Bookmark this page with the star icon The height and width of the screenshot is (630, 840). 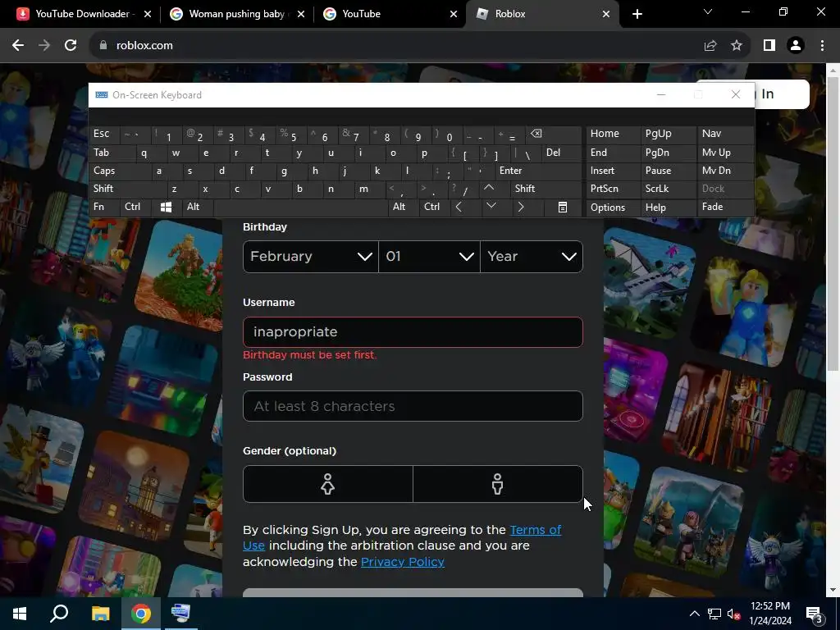(737, 46)
